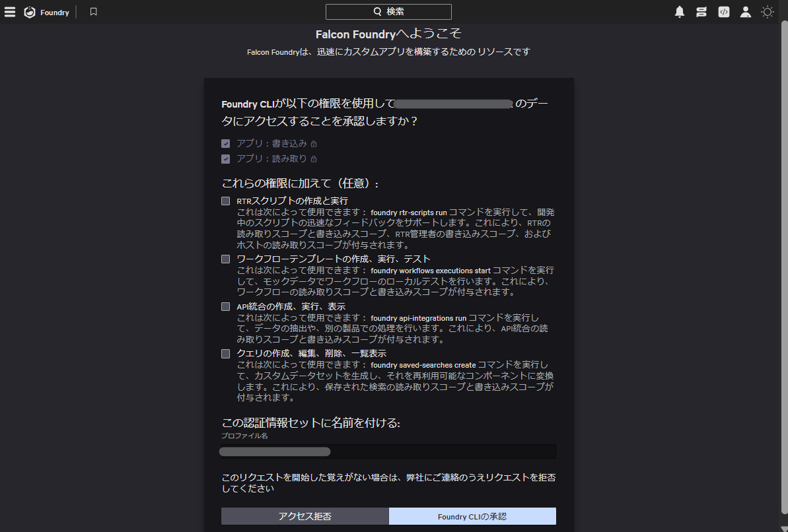Screen dimensions: 788x532
Task: Open the user profile icon
Action: coord(745,11)
